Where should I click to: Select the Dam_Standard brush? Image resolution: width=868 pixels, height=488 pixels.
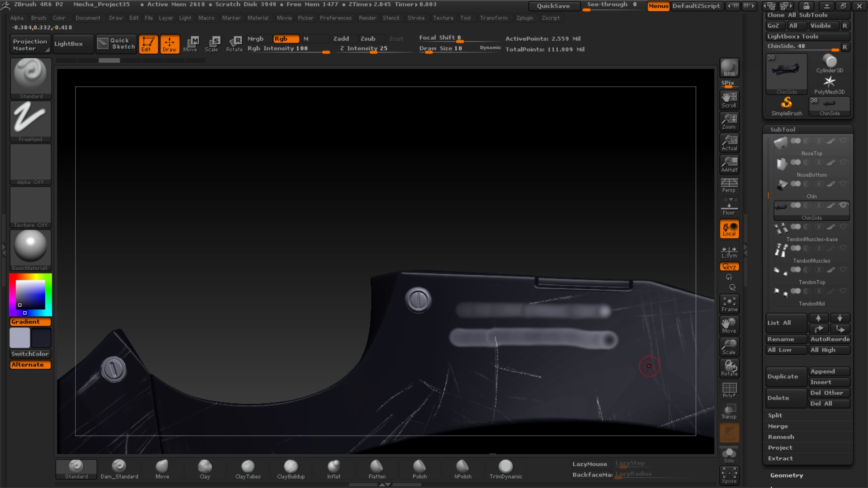119,469
